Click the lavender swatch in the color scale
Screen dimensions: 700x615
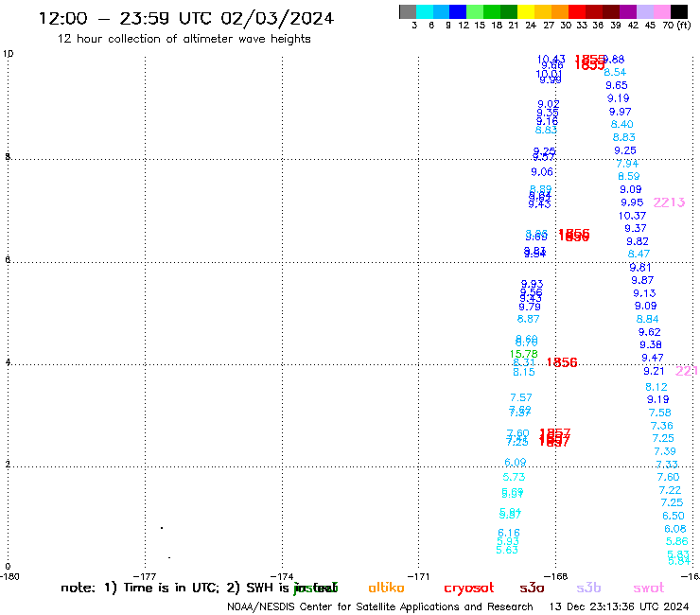click(645, 11)
